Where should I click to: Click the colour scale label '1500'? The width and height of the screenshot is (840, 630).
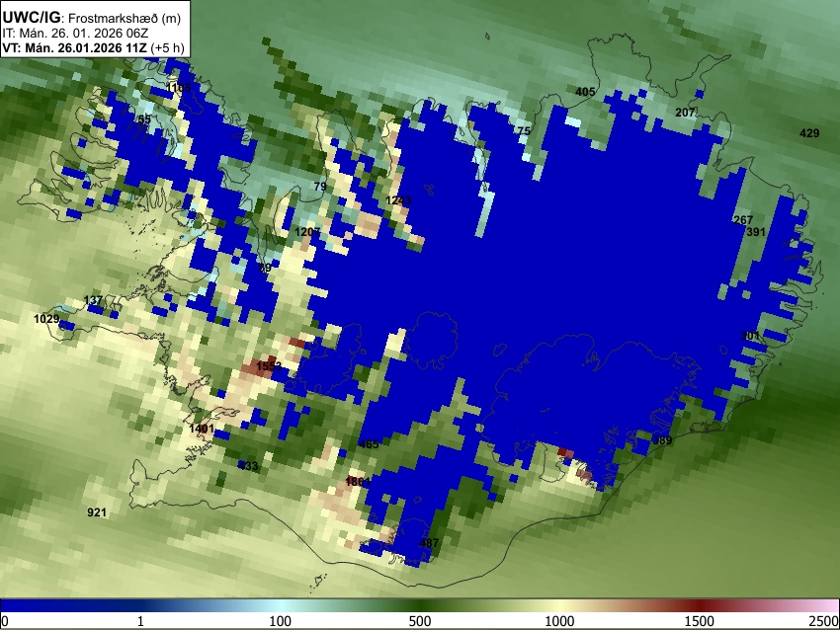(700, 621)
